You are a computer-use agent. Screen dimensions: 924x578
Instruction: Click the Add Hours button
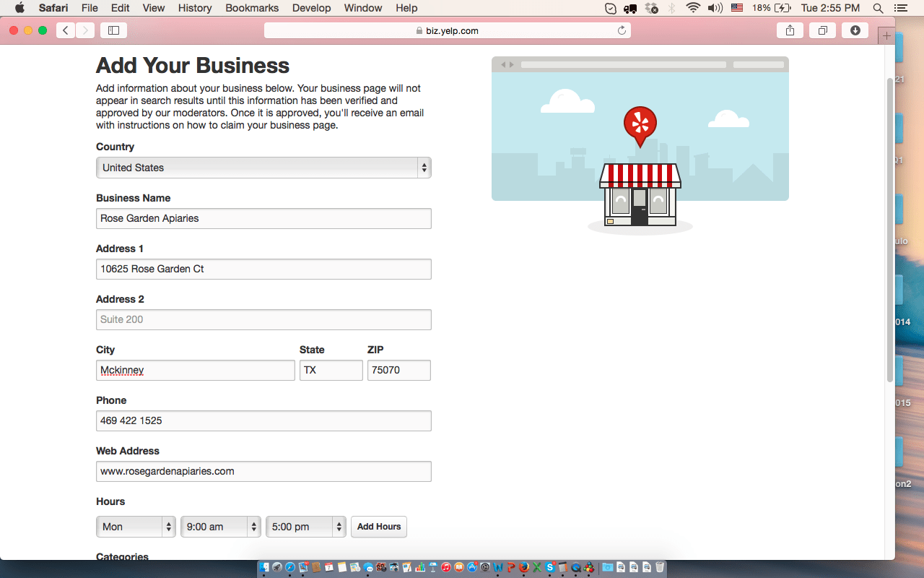click(x=379, y=527)
